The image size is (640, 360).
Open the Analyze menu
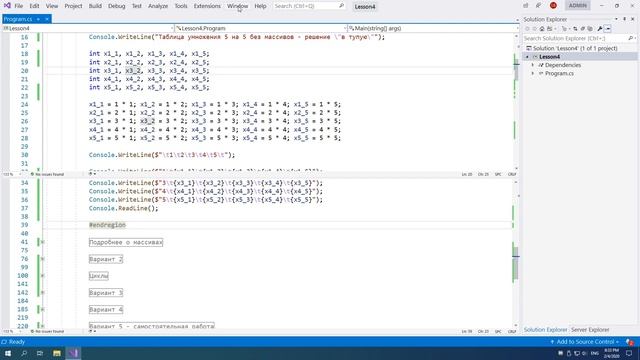pyautogui.click(x=158, y=6)
